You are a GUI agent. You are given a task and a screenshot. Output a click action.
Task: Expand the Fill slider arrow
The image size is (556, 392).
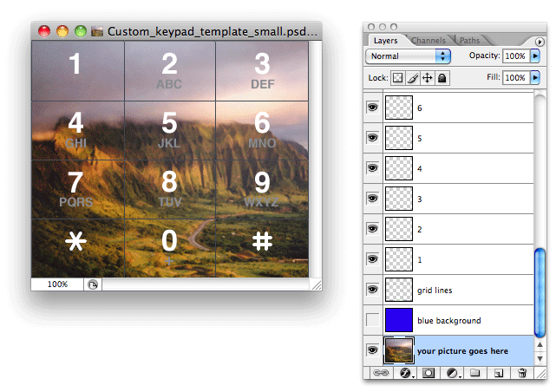[535, 78]
